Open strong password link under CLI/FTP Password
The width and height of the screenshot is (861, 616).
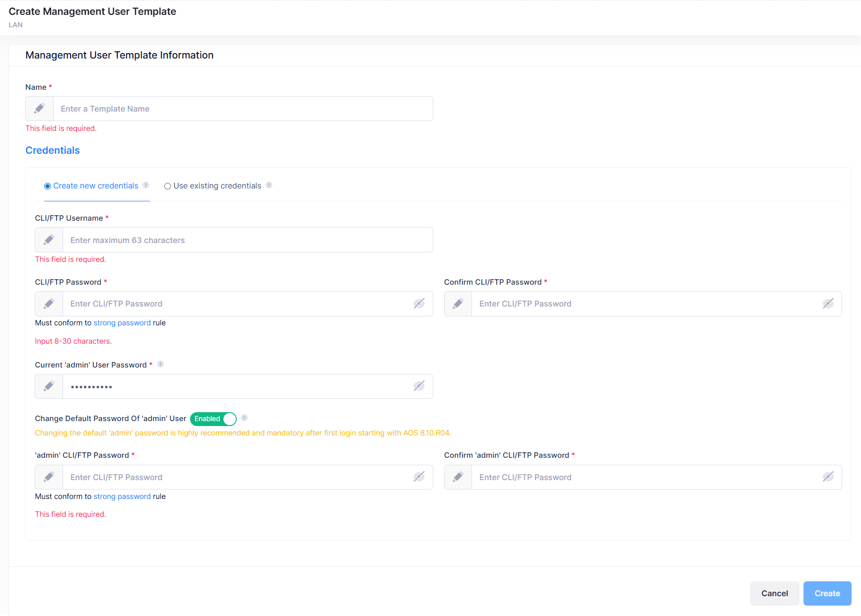[122, 323]
